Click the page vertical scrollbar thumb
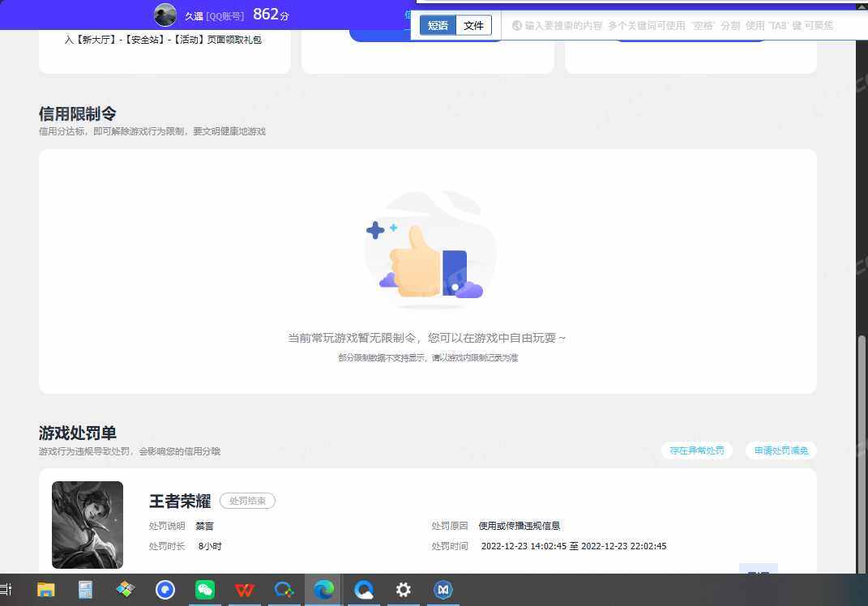 (x=862, y=454)
